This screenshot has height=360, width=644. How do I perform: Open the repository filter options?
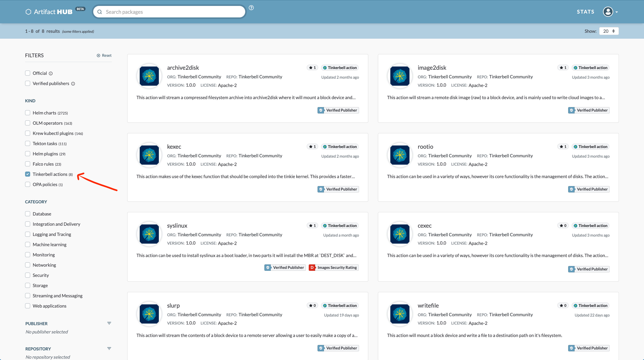tap(109, 348)
